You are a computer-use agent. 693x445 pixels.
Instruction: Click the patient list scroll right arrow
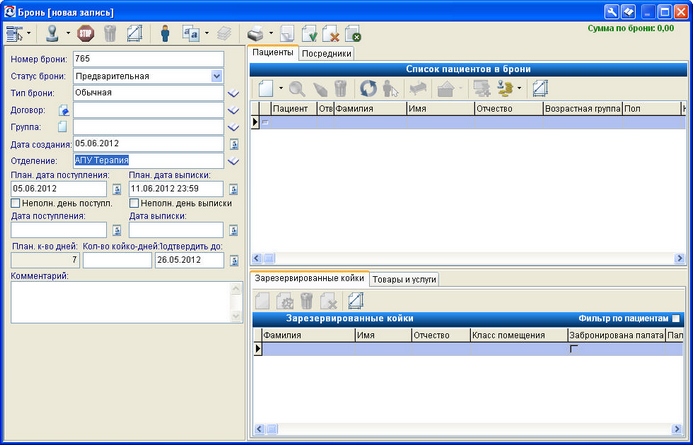[x=679, y=258]
